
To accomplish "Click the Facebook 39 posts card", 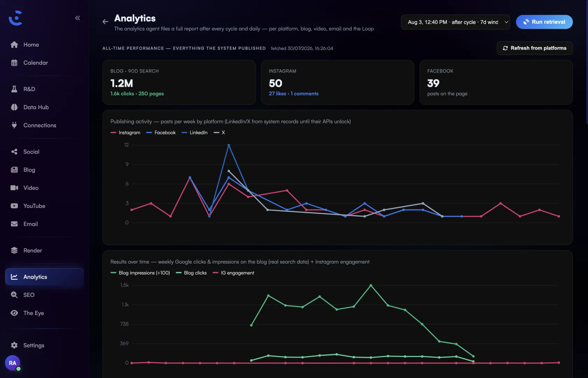I will 496,82.
